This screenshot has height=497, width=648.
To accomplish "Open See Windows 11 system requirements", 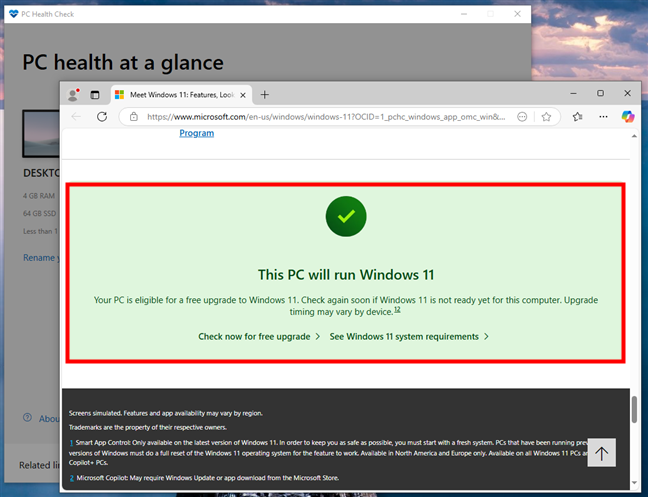I will click(x=409, y=337).
